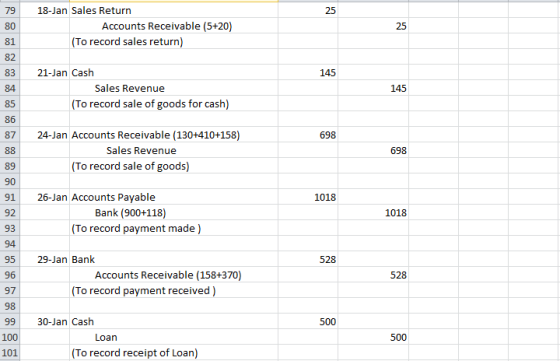Select row header 101
The height and width of the screenshot is (361, 560).
pyautogui.click(x=10, y=353)
